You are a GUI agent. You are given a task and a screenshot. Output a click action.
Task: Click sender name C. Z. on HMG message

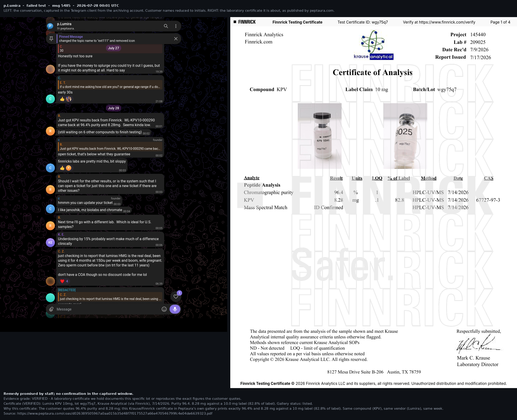pos(61,251)
